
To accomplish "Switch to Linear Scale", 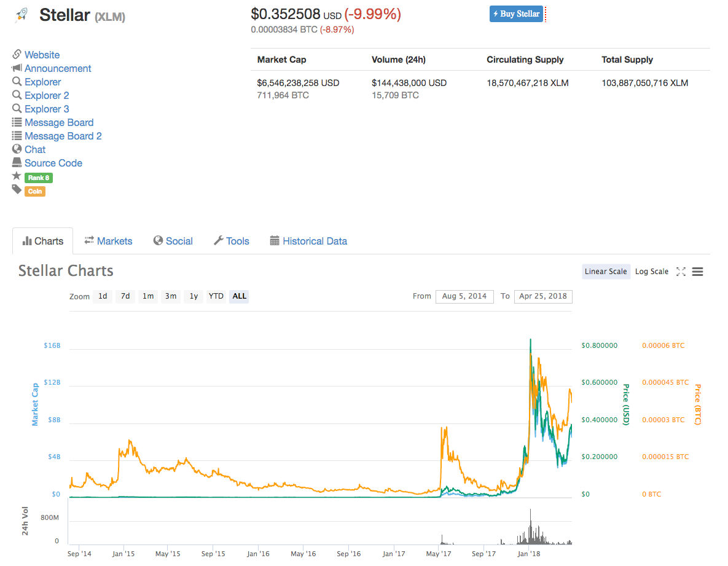I will click(605, 272).
